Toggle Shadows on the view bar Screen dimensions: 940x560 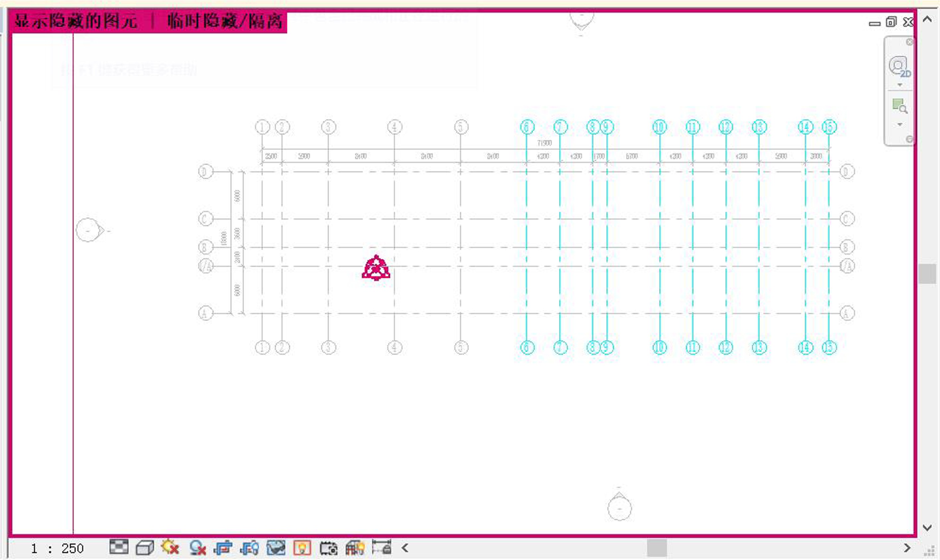click(x=197, y=548)
